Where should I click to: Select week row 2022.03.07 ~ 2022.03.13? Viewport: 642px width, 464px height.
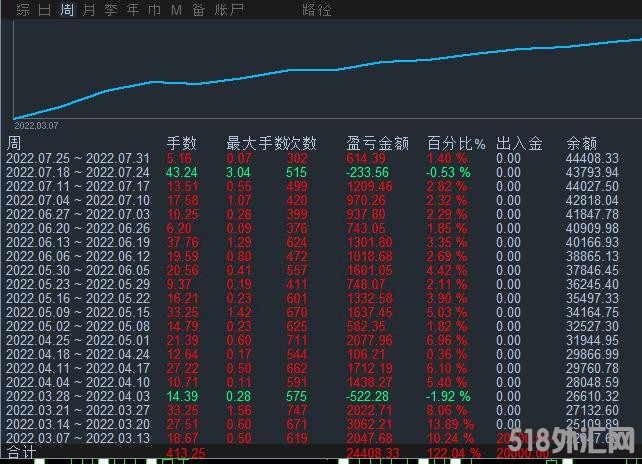pos(312,438)
